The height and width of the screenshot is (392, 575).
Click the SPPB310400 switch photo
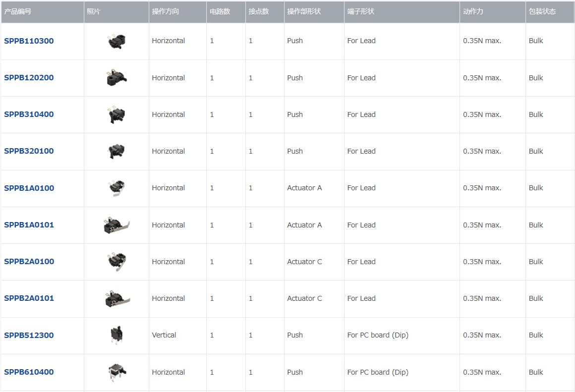coord(116,115)
